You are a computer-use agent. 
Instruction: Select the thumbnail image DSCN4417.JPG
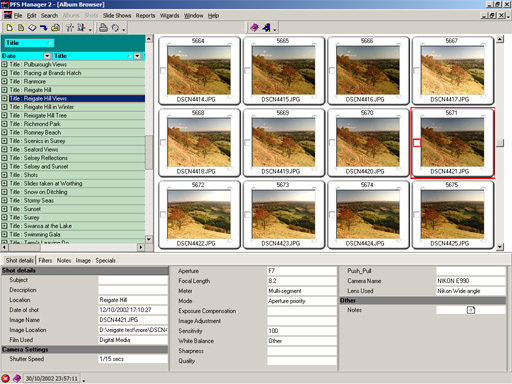[x=453, y=71]
